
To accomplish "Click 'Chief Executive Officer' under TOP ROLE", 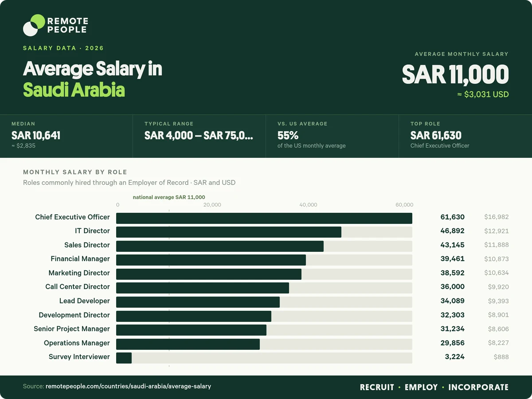I will [440, 145].
